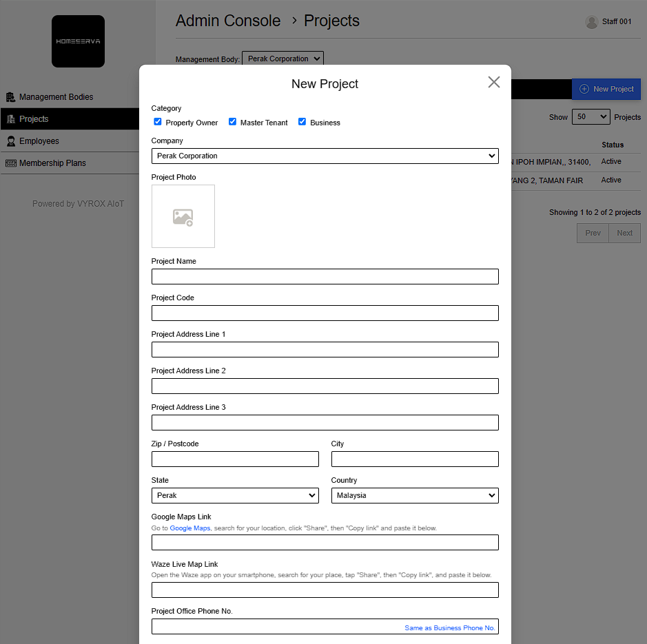Click the Employees sidebar icon
Viewport: 647px width, 644px height.
(10, 141)
